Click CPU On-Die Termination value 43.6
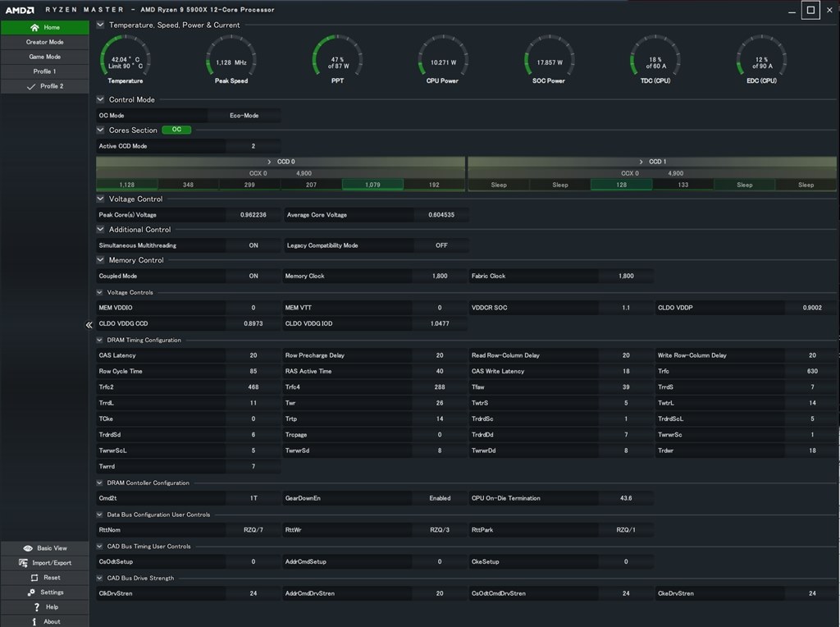 [x=626, y=498]
